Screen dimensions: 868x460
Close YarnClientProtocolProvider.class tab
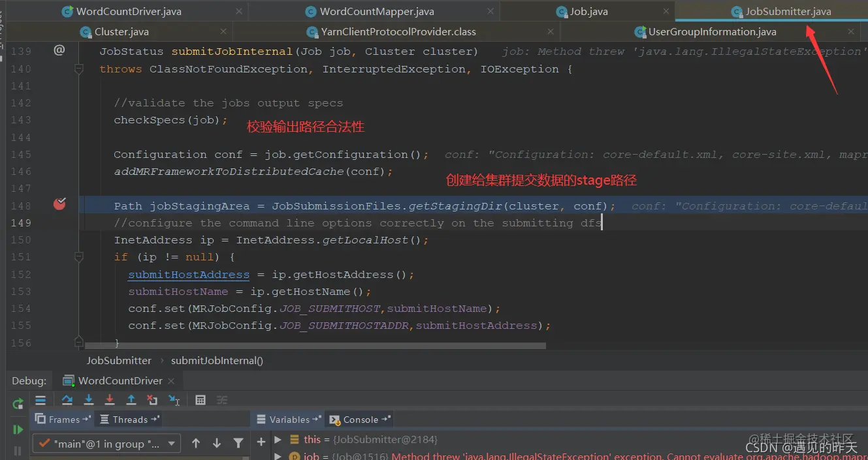551,31
